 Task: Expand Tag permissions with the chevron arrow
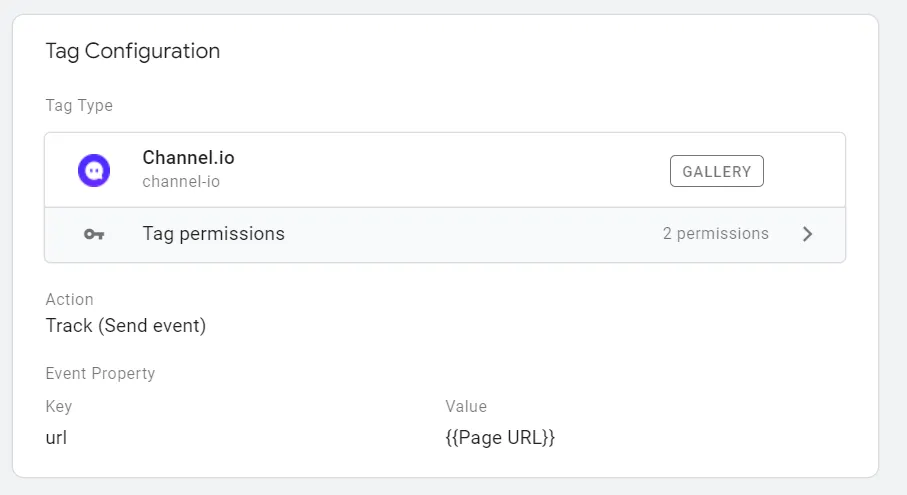(808, 234)
